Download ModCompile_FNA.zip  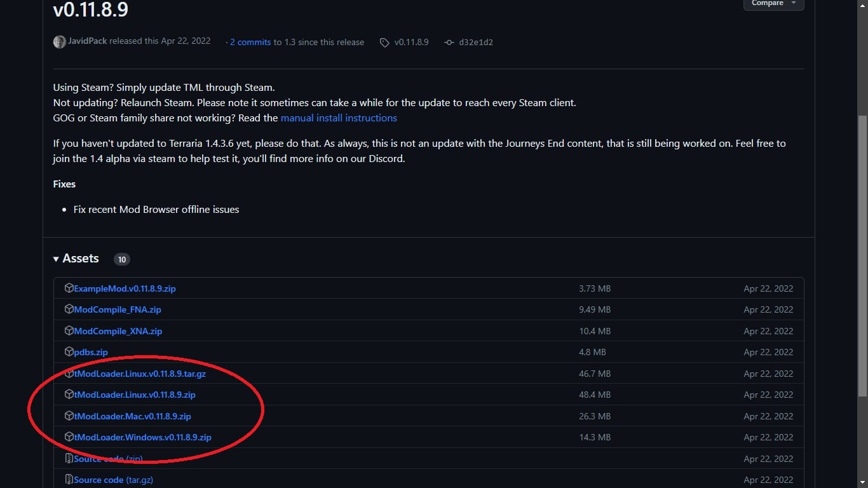coord(118,309)
